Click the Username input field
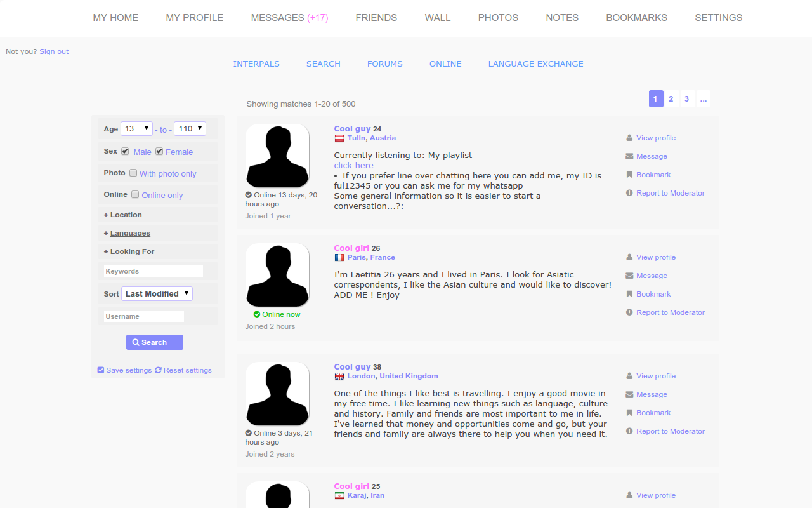812x508 pixels. point(144,316)
